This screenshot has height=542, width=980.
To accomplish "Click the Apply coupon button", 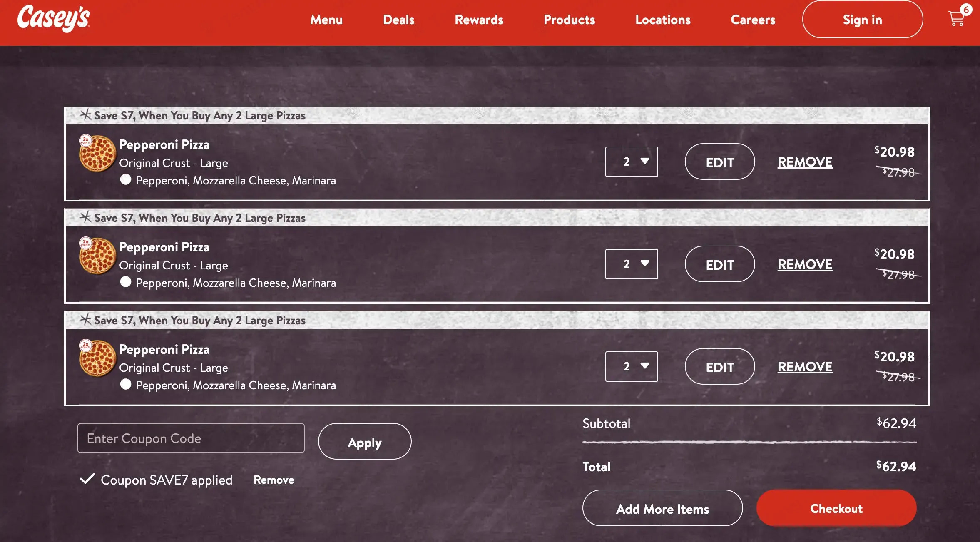I will [365, 442].
